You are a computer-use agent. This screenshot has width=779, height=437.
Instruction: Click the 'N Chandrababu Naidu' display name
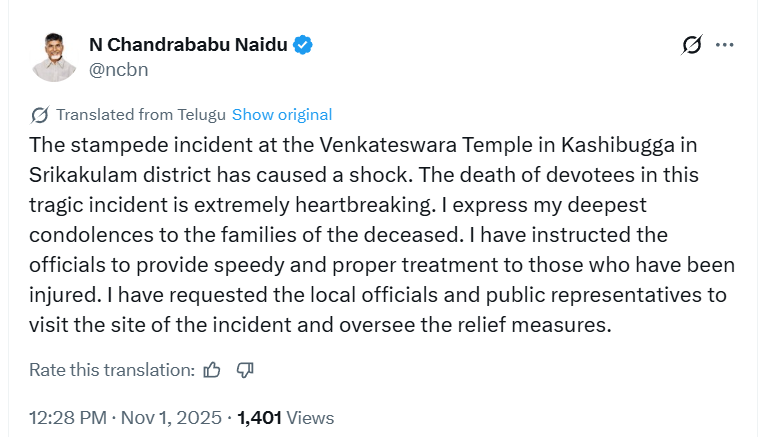(188, 45)
